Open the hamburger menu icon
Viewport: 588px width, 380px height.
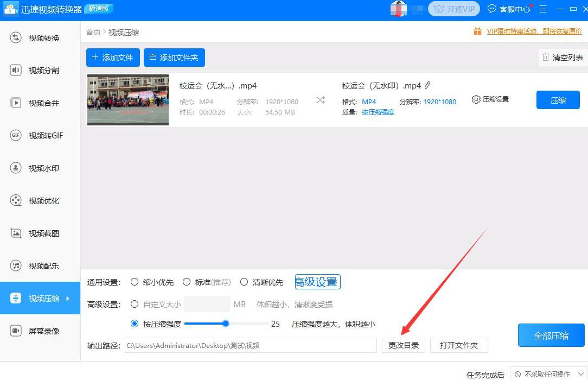point(543,9)
